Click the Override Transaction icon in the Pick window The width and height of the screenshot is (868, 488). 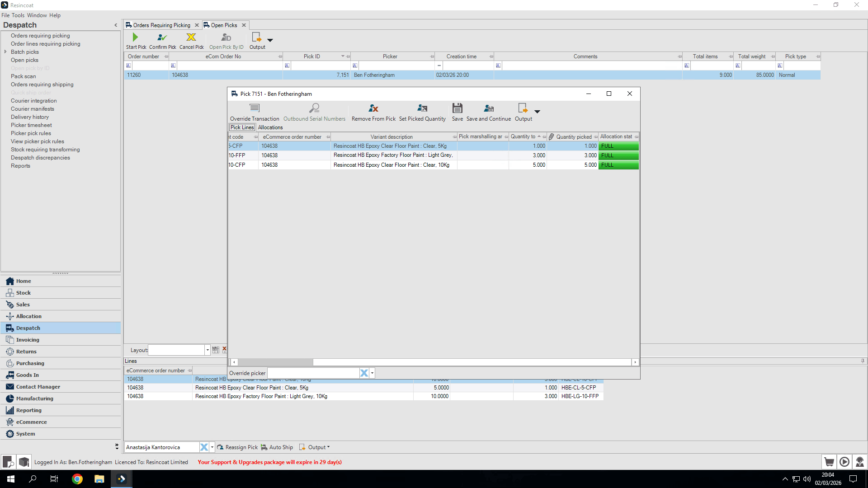255,108
